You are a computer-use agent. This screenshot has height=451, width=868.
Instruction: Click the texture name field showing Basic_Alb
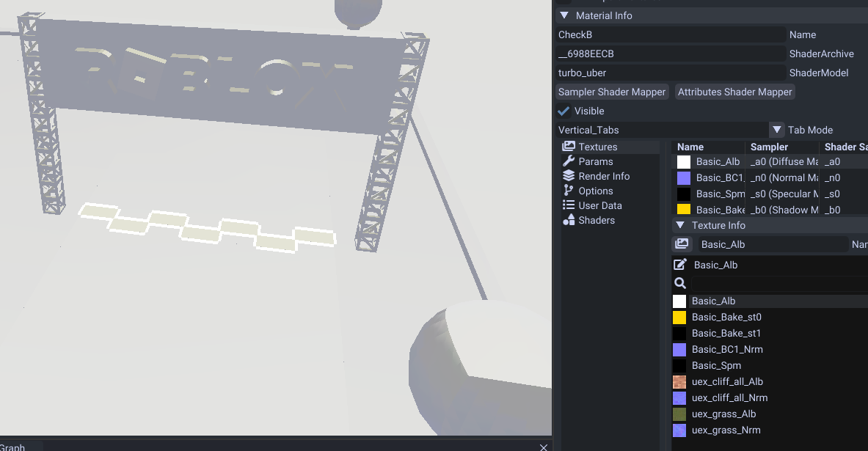[773, 244]
